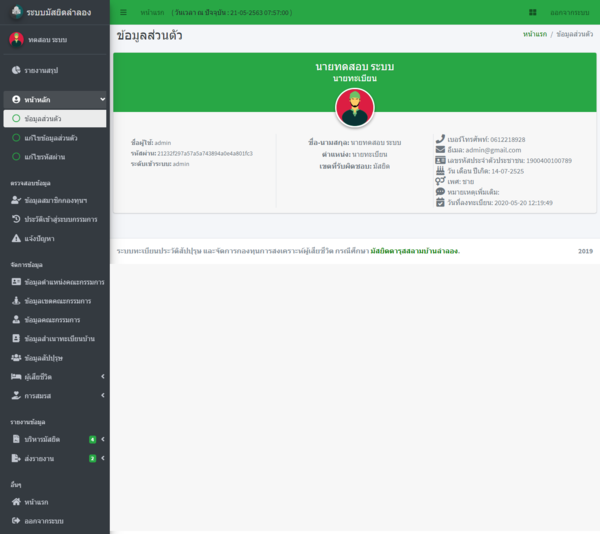600x534 pixels.
Task: Click the phone icon beside เบอร์โทรศัพท์
Action: [x=440, y=139]
